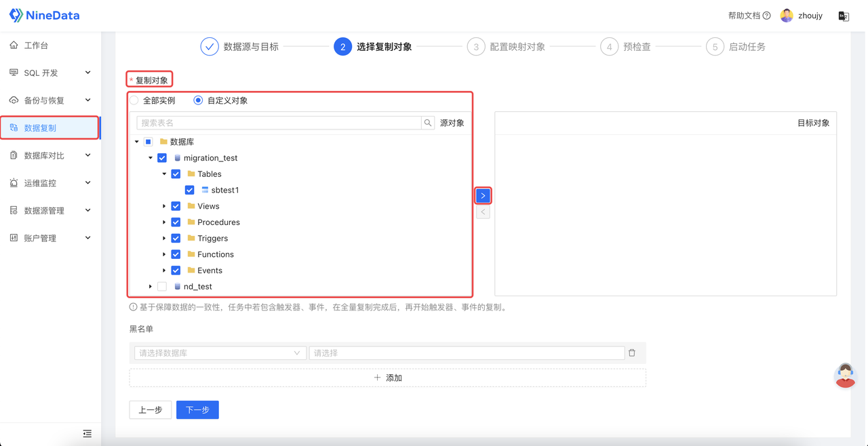The width and height of the screenshot is (868, 446).
Task: Expand the nd_test database node
Action: (151, 287)
